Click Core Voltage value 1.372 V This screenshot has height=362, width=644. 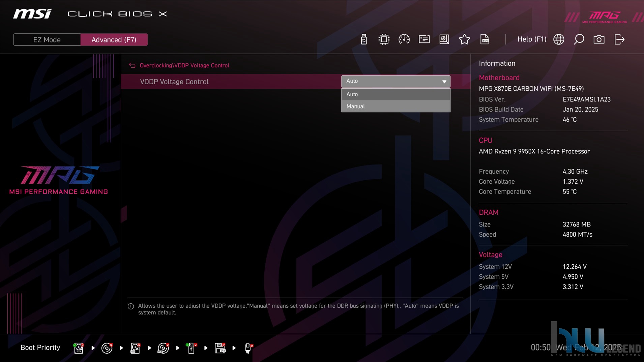[573, 182]
